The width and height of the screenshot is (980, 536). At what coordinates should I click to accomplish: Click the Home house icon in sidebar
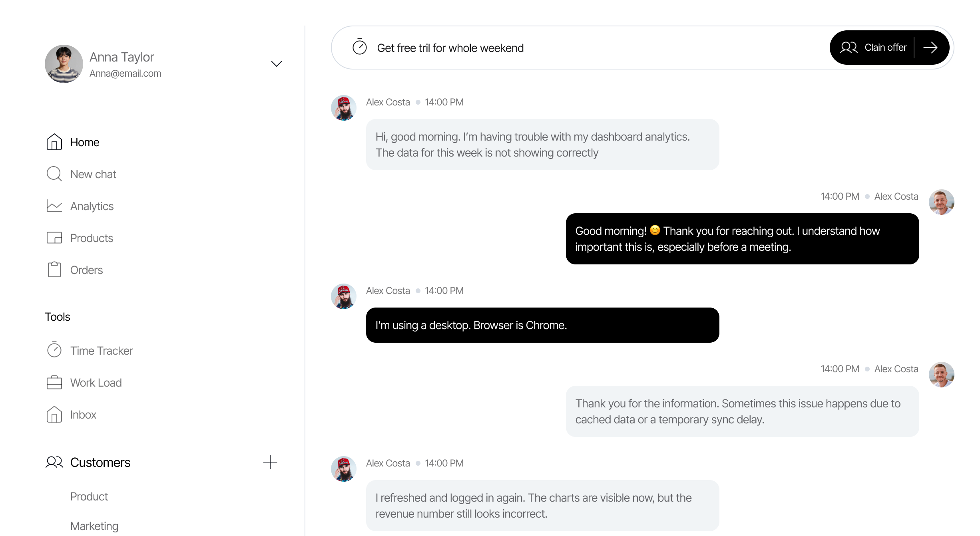pos(54,142)
